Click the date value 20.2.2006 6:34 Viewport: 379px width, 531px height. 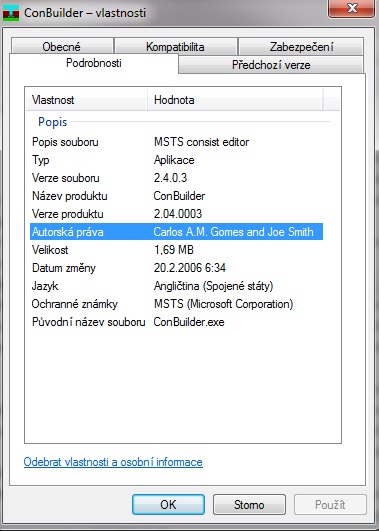(190, 268)
